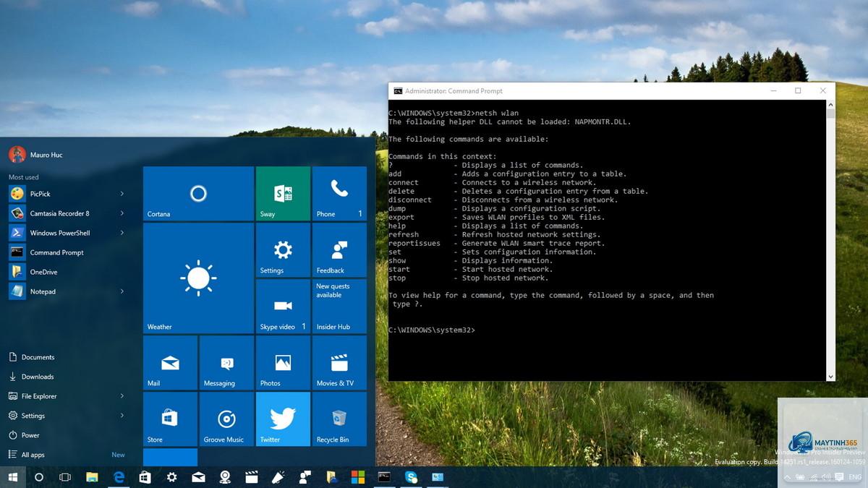Click the Mauro Huc user account
Screen dimensions: 868x488
tap(35, 155)
